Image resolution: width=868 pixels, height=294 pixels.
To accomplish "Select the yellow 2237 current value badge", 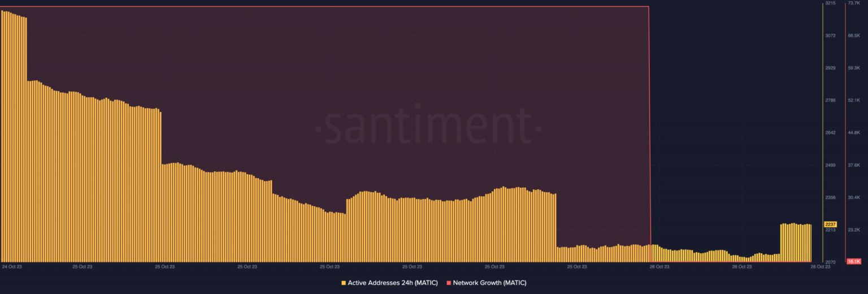I will (x=830, y=224).
